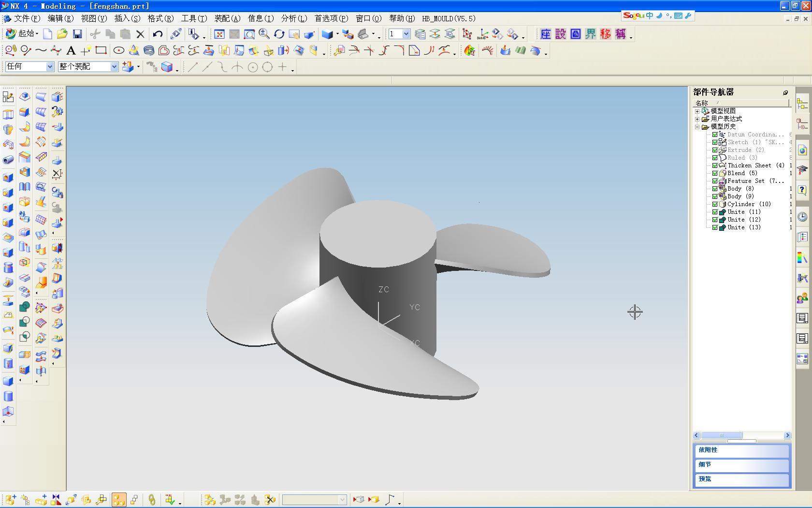Viewport: 812px width, 508px height.
Task: Expand the 预览 panel bar
Action: pyautogui.click(x=742, y=479)
